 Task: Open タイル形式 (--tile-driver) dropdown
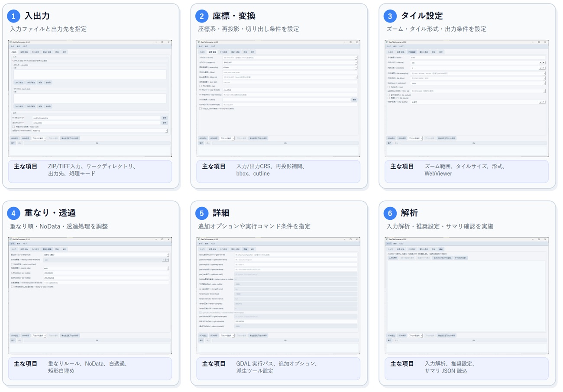[x=478, y=78]
